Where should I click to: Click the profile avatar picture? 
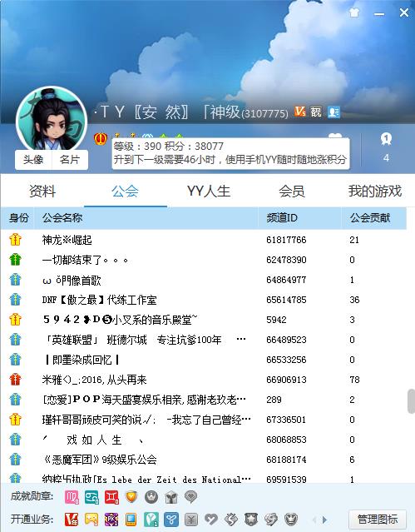coord(52,119)
